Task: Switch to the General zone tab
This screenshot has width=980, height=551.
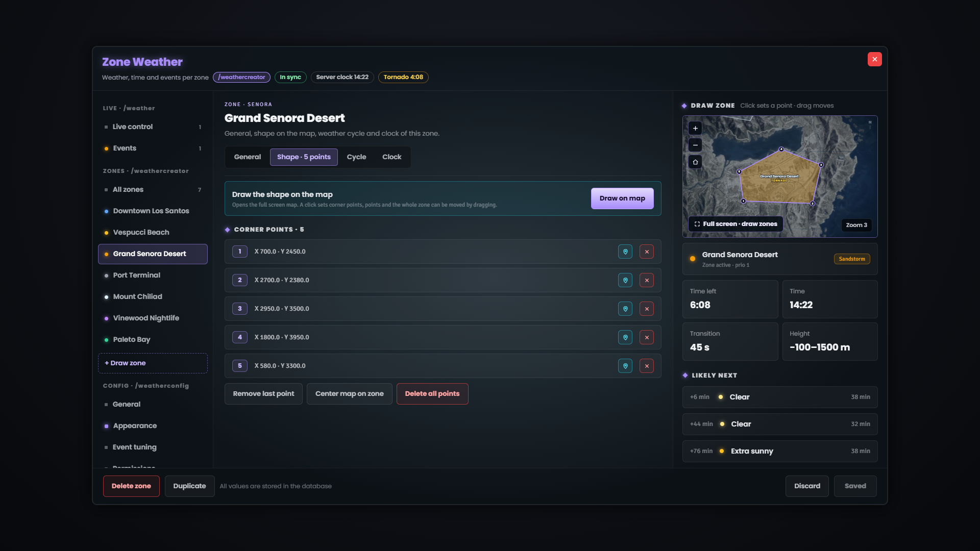Action: click(x=247, y=157)
